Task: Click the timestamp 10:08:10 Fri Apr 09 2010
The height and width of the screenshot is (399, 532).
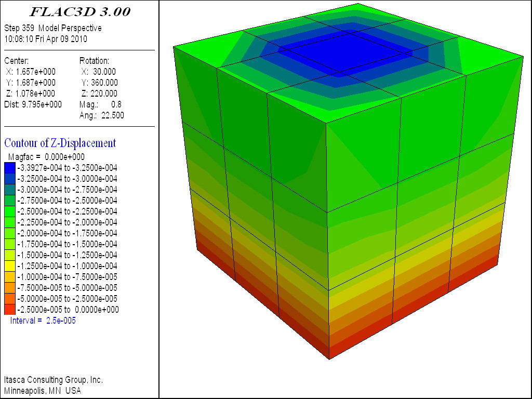Action: click(x=46, y=39)
